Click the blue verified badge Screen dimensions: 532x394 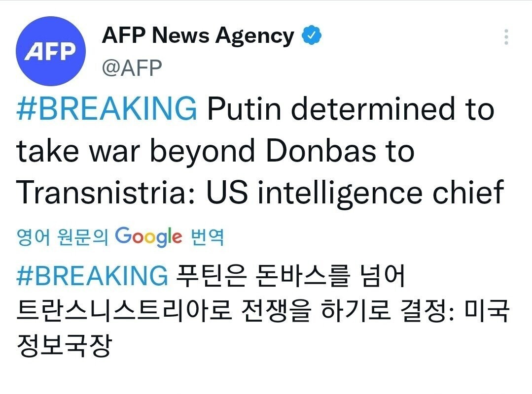(312, 36)
